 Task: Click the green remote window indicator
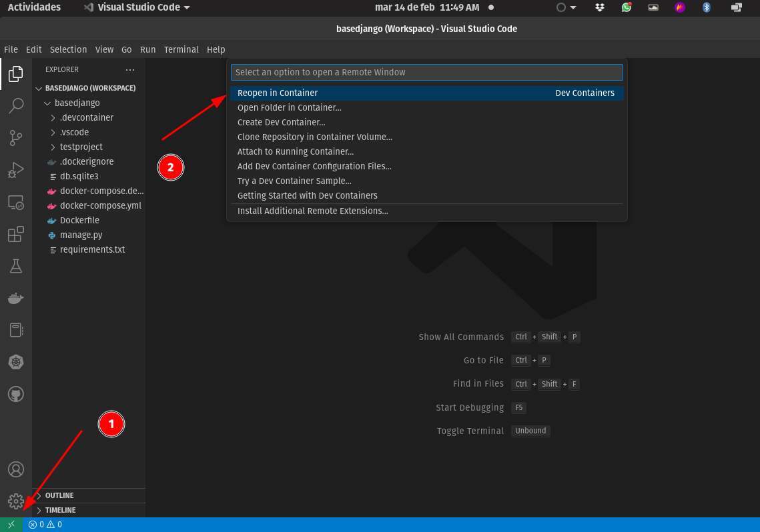11,525
